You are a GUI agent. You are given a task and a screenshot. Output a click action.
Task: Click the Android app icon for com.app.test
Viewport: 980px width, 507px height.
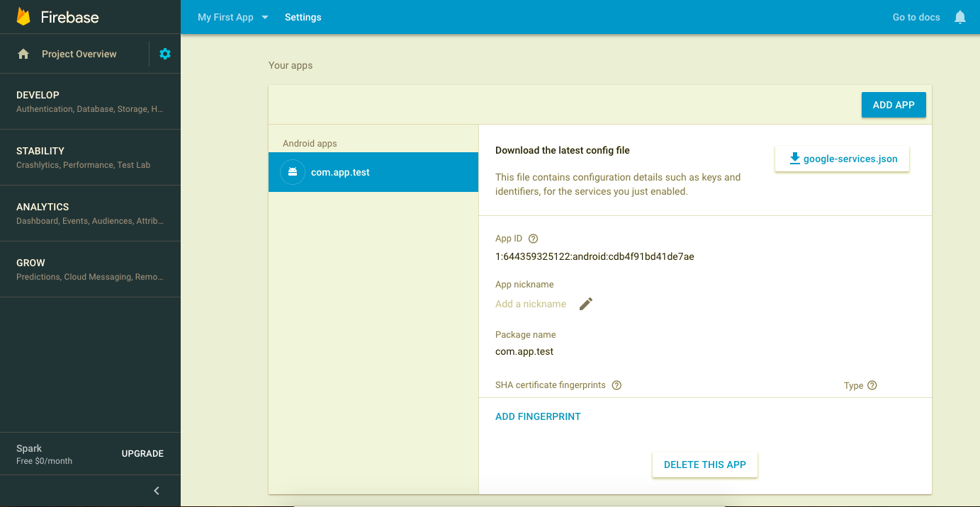(293, 172)
